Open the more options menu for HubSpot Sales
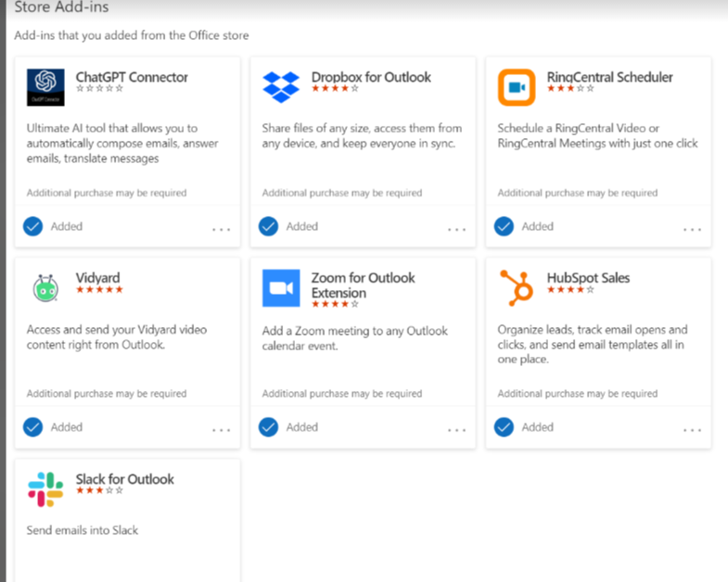728x582 pixels. pos(692,430)
